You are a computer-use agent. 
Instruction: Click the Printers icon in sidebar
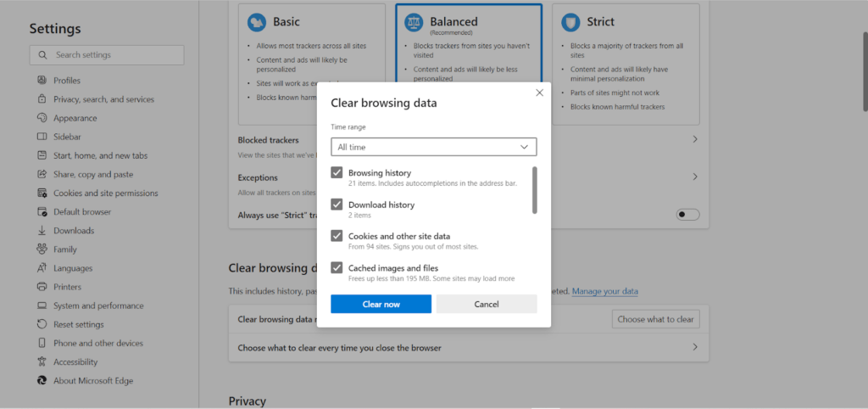tap(42, 287)
